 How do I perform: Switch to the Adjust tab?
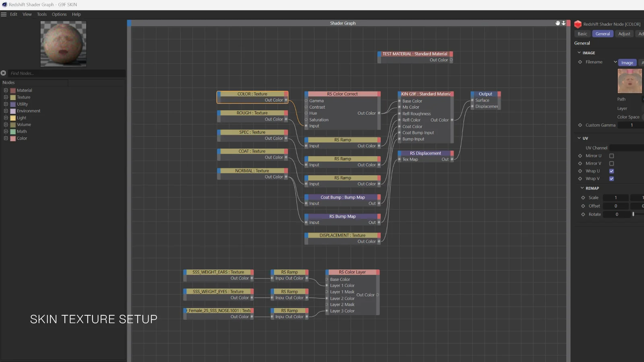(x=624, y=34)
